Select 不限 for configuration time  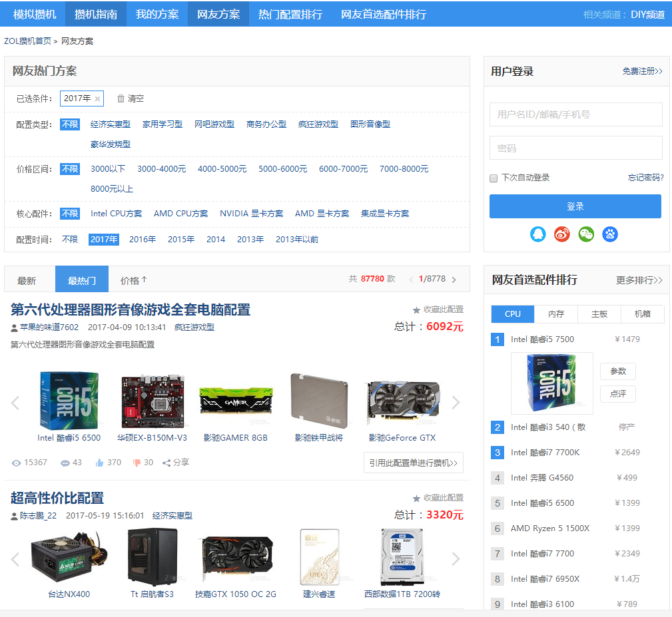tap(70, 240)
